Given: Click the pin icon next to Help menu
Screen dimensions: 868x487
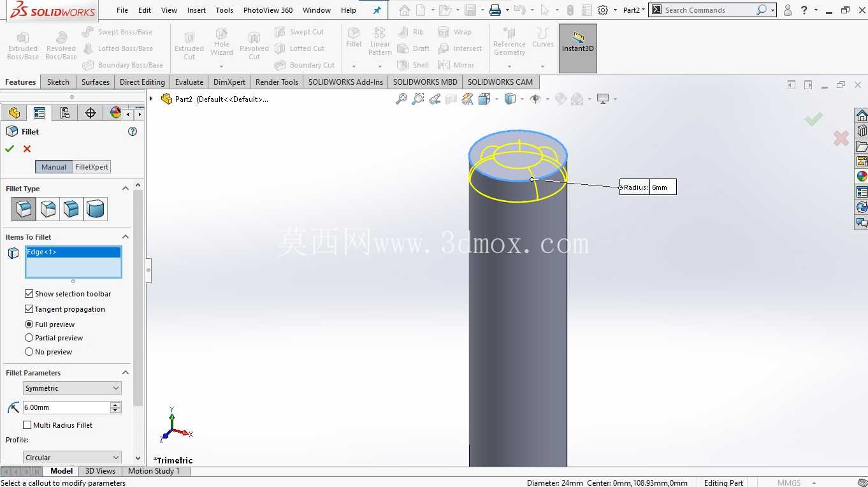Looking at the screenshot, I should pos(377,10).
